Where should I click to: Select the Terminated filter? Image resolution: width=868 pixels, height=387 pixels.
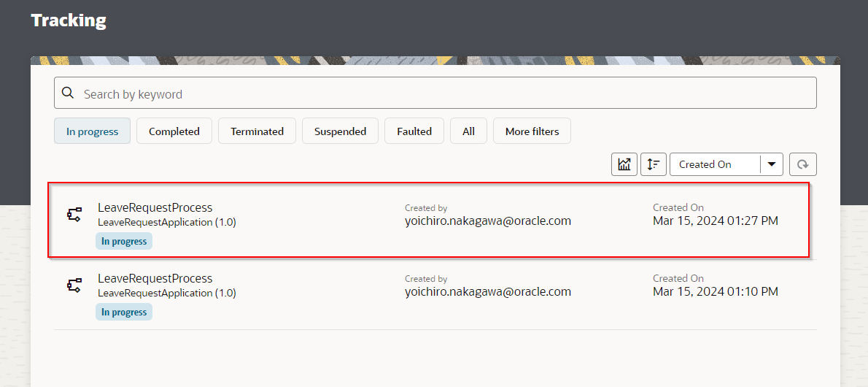pos(257,131)
